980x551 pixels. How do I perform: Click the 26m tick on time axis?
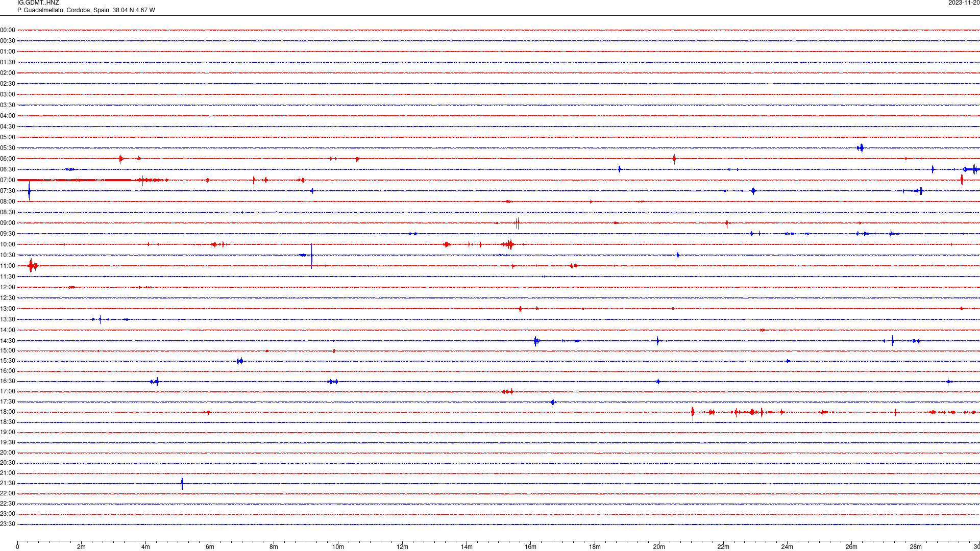pos(851,547)
